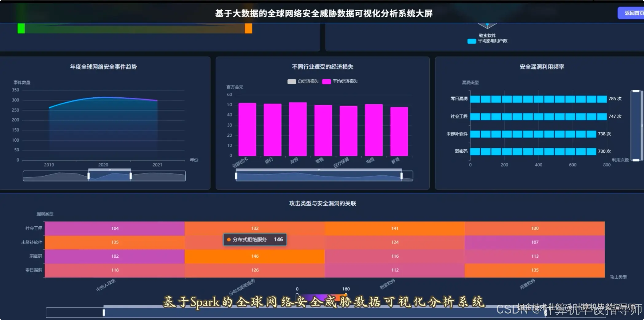The height and width of the screenshot is (320, 644).
Task: Click the 恶意软件 heatmap axis label
Action: (x=527, y=284)
